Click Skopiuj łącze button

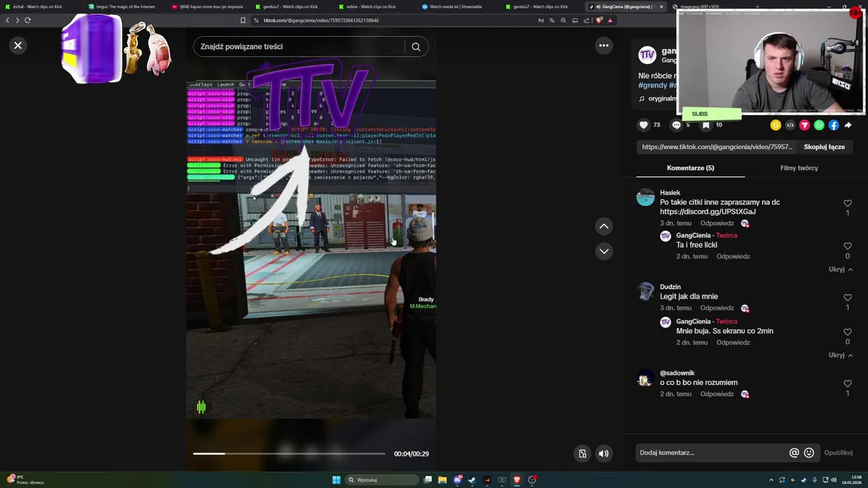824,147
